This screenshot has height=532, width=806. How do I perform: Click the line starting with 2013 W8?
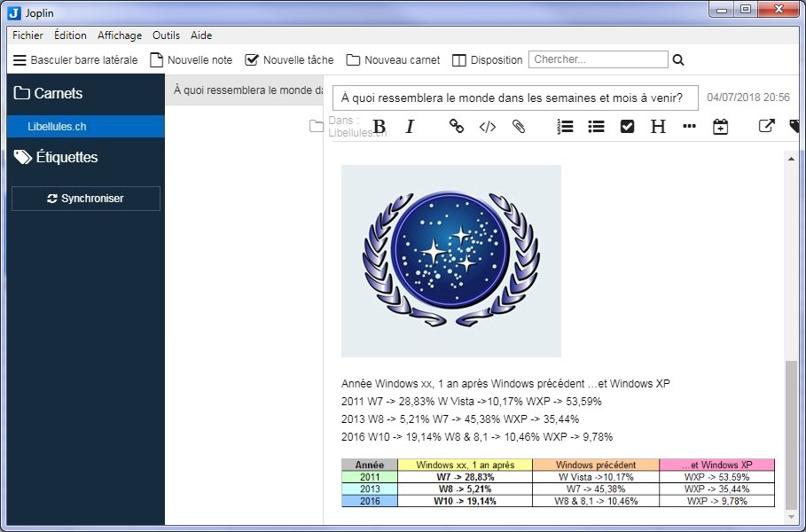tap(460, 419)
